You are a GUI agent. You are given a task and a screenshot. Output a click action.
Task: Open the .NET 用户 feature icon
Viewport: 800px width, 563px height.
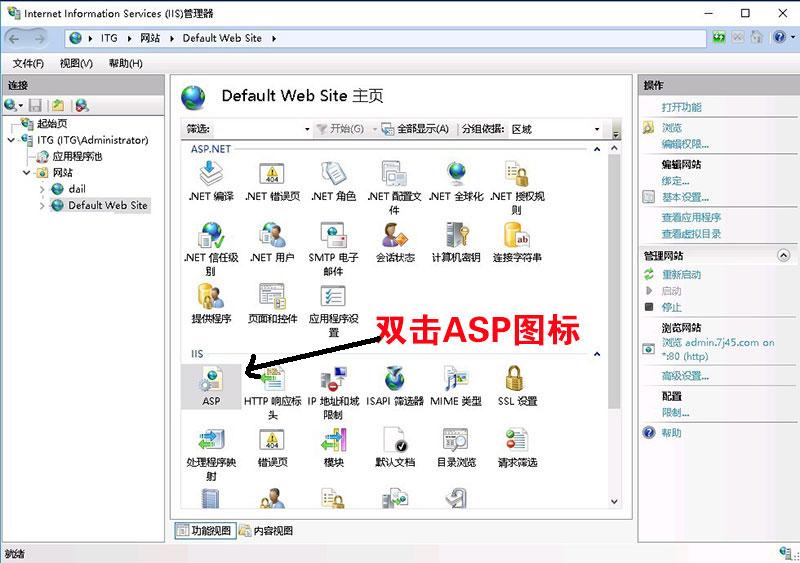[x=272, y=235]
